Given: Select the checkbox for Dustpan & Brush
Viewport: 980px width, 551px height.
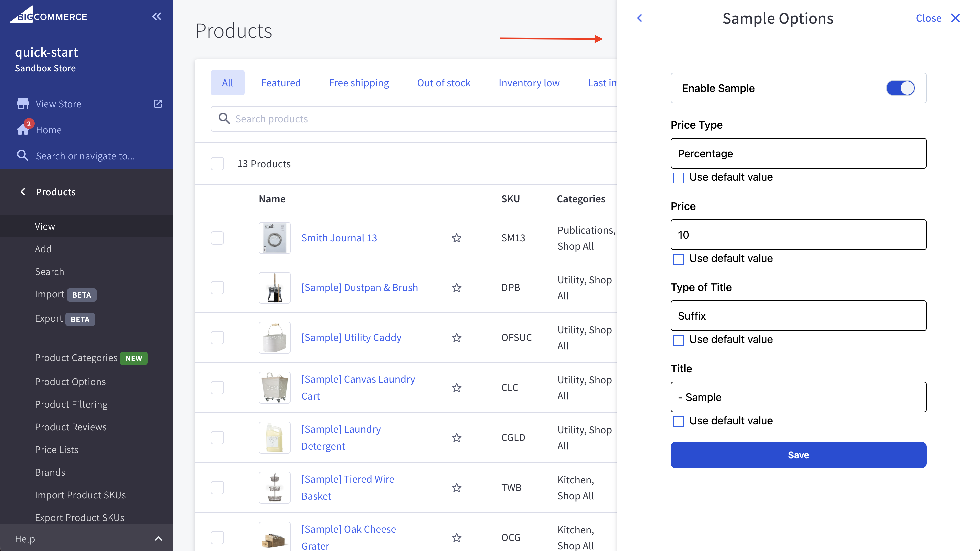Looking at the screenshot, I should [x=217, y=287].
